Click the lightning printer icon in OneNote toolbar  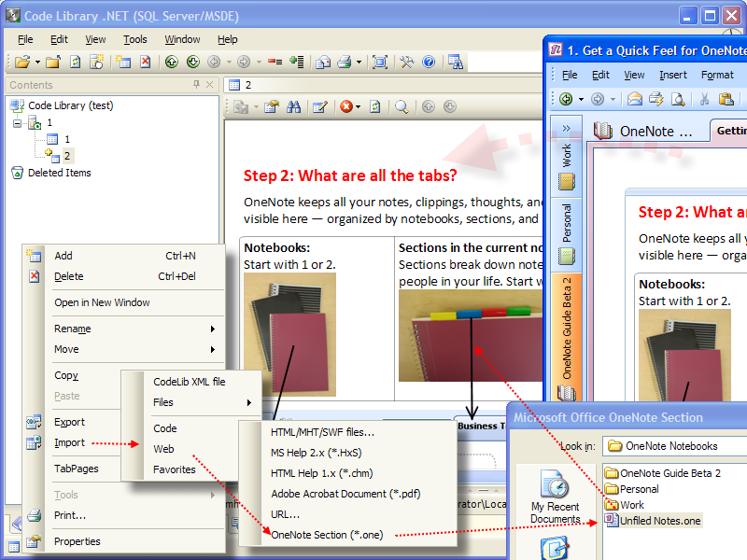tap(656, 99)
